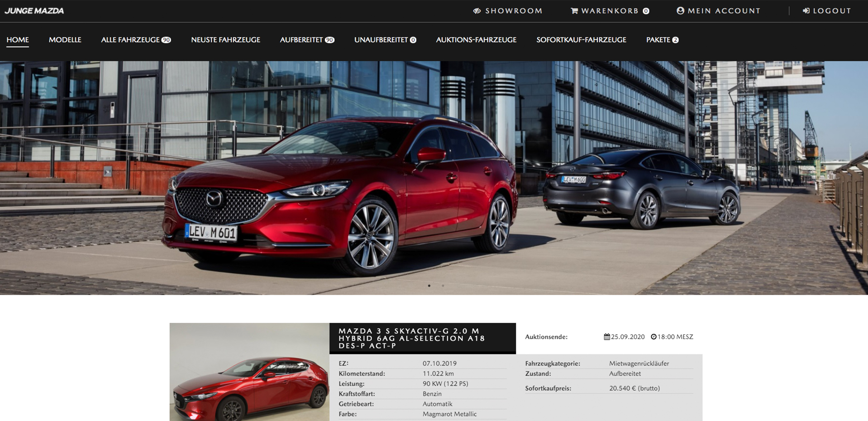Screen dimensions: 868x421
Task: Open the Pakete menu item
Action: (662, 40)
